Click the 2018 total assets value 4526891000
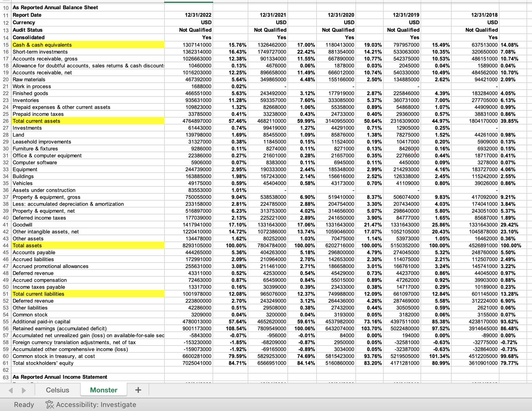This screenshot has width=532, height=411. (475, 246)
